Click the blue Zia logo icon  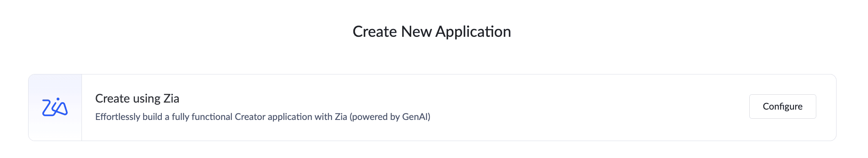(x=55, y=107)
